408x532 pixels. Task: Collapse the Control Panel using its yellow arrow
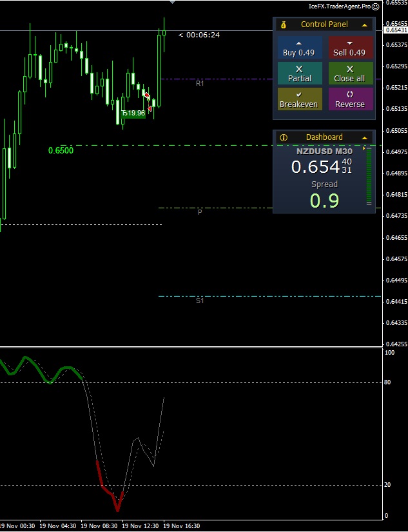pyautogui.click(x=365, y=25)
